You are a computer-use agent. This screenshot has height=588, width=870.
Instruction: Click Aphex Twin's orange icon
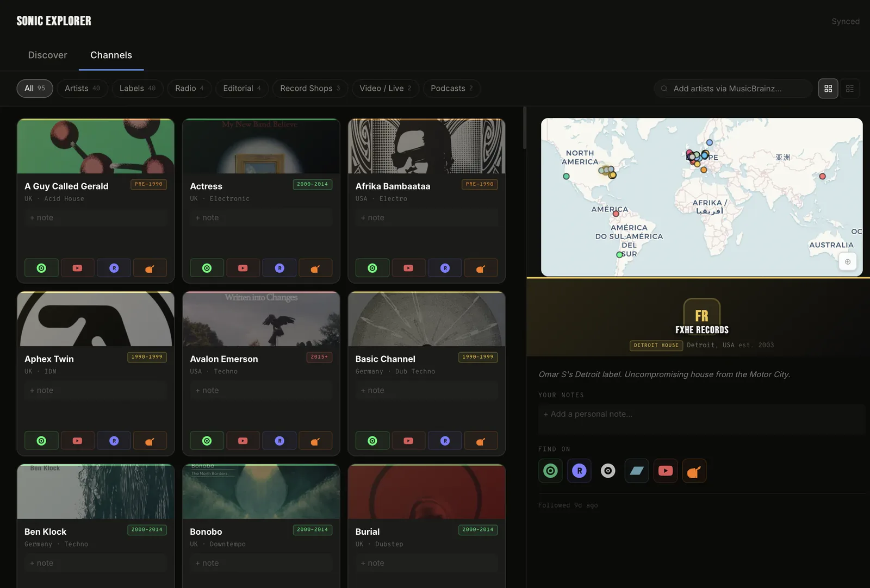150,441
